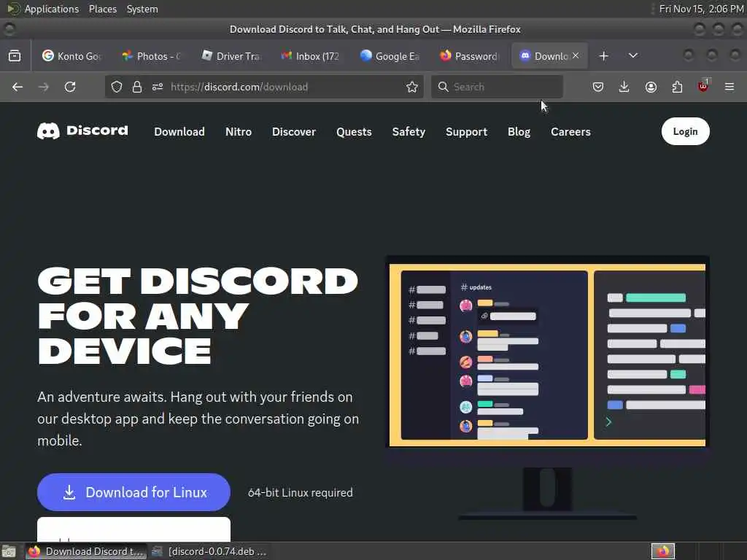Open the Discover nav link

294,132
